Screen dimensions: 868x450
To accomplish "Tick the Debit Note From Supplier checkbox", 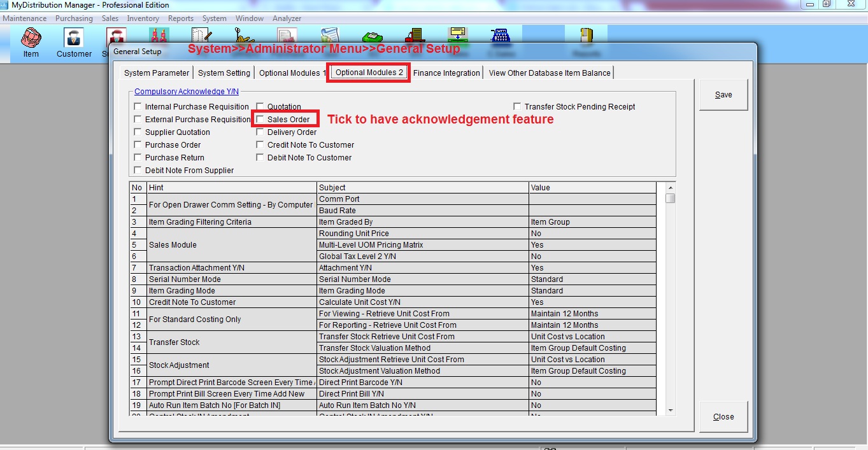I will coord(138,171).
